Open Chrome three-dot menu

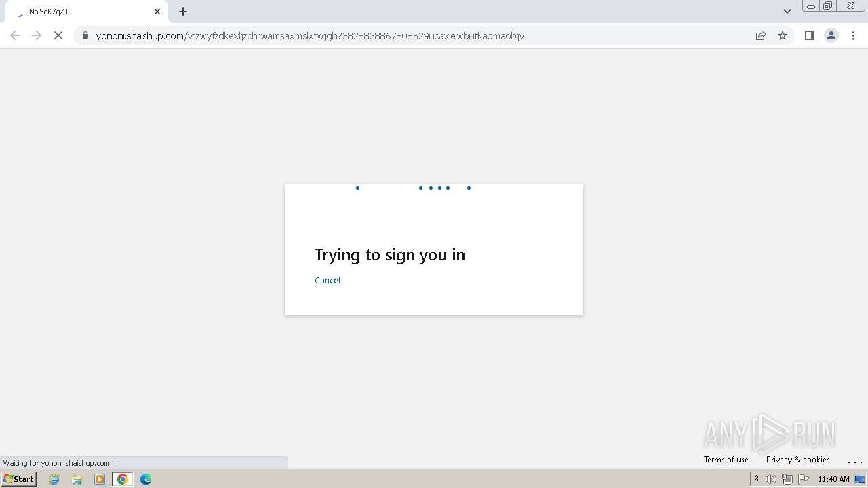click(x=853, y=35)
